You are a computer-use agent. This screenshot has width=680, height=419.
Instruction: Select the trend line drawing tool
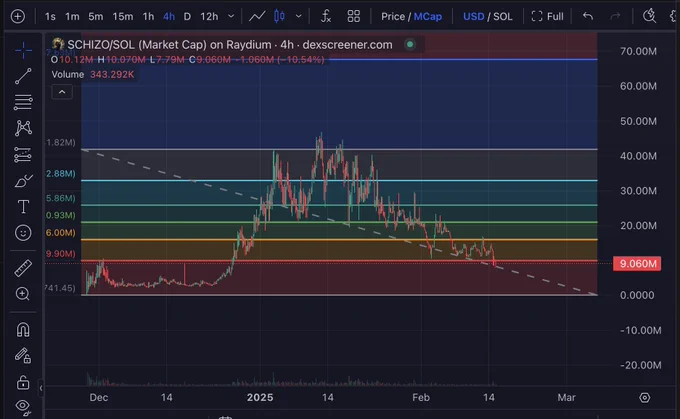(23, 76)
